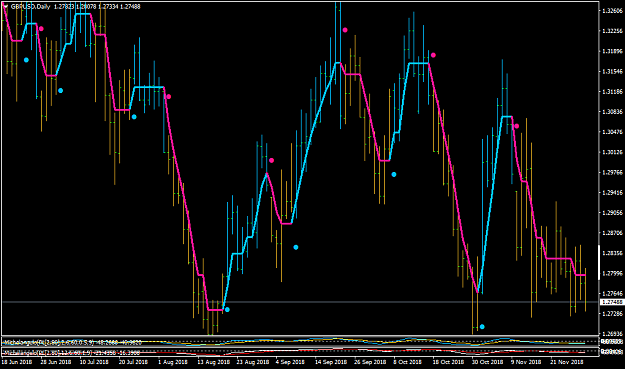This screenshot has width=625, height=369.
Task: Click price scale label 1.27646
Action: tap(612, 294)
